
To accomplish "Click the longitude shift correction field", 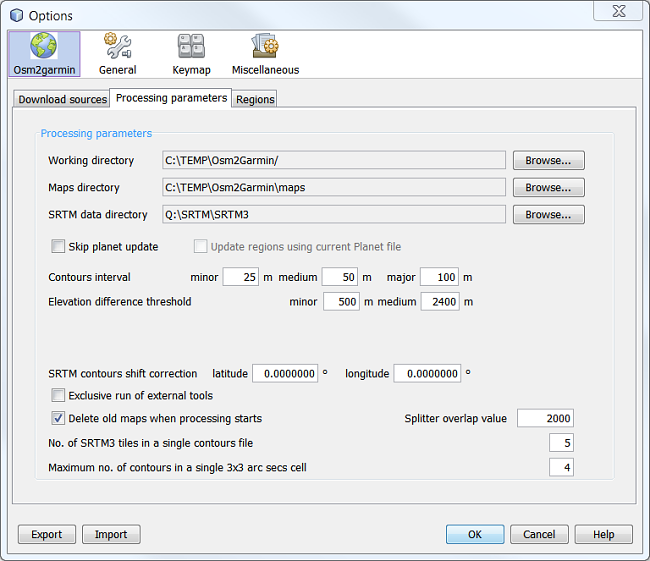I will click(427, 374).
